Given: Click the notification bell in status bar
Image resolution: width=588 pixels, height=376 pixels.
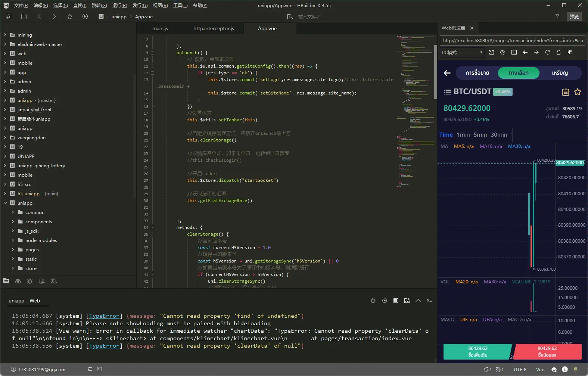Looking at the screenshot, I should [x=576, y=369].
